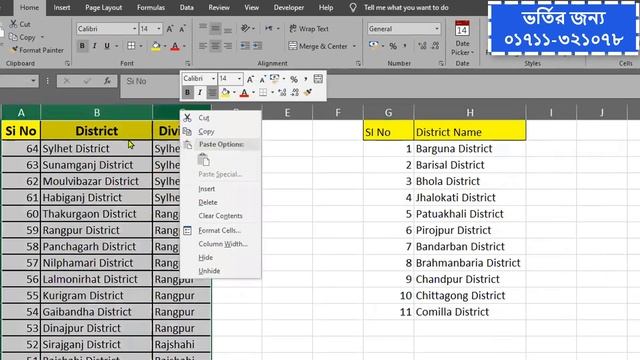Screen dimensions: 640x360
Task: Click the Accounting Number Format icon
Action: click(x=374, y=46)
